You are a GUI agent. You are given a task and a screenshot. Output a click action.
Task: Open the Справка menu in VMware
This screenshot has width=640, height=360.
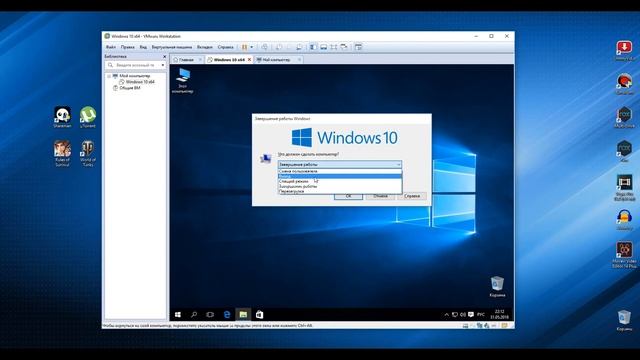tap(225, 47)
